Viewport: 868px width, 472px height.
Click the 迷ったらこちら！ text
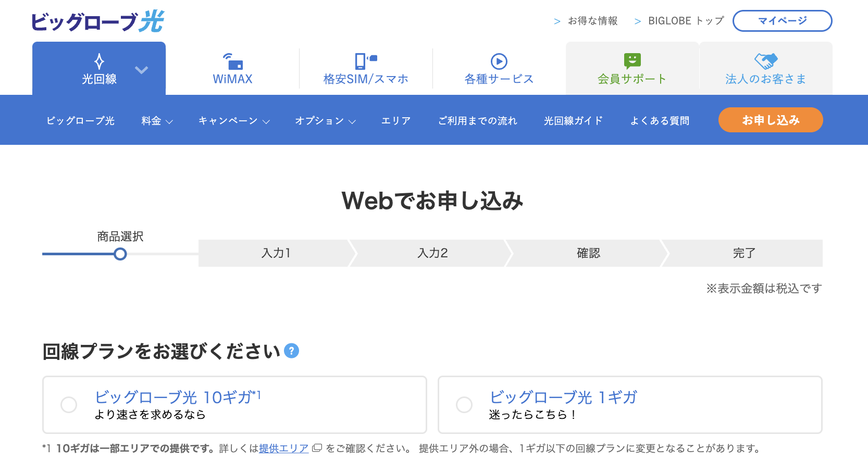[x=532, y=415]
